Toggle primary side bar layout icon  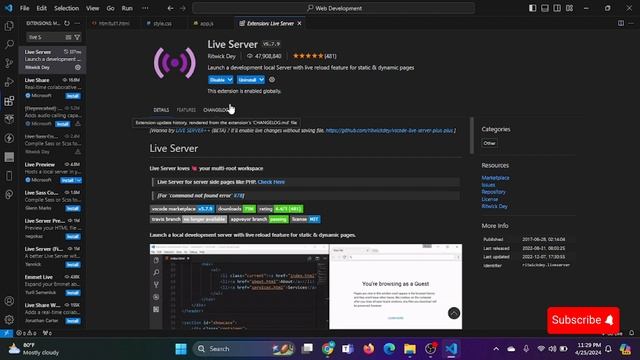[532, 8]
